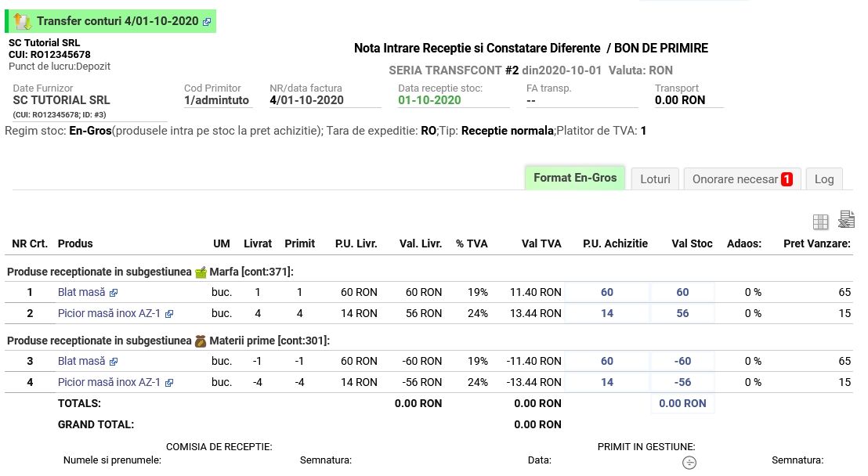Click the Materii prime sack icon
This screenshot has width=868, height=476.
[201, 341]
